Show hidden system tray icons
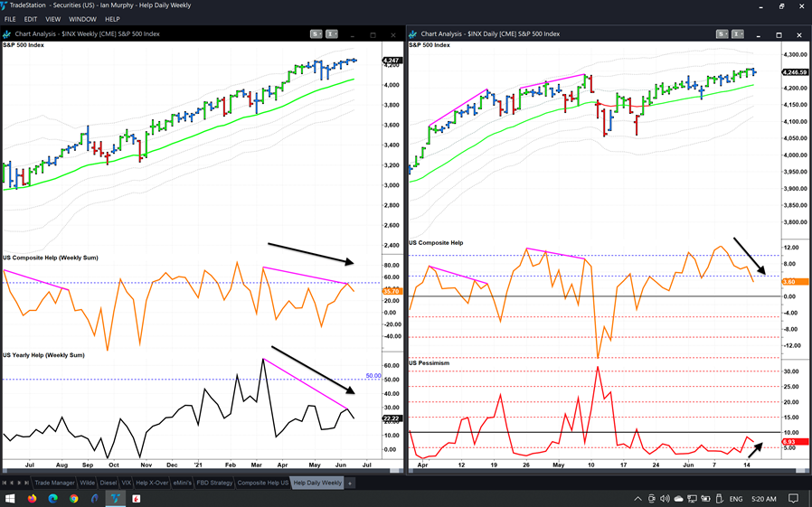Image resolution: width=812 pixels, height=507 pixels. pyautogui.click(x=639, y=498)
